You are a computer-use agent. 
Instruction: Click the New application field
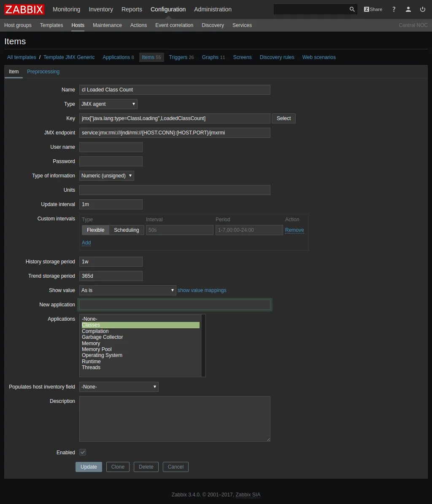point(175,305)
